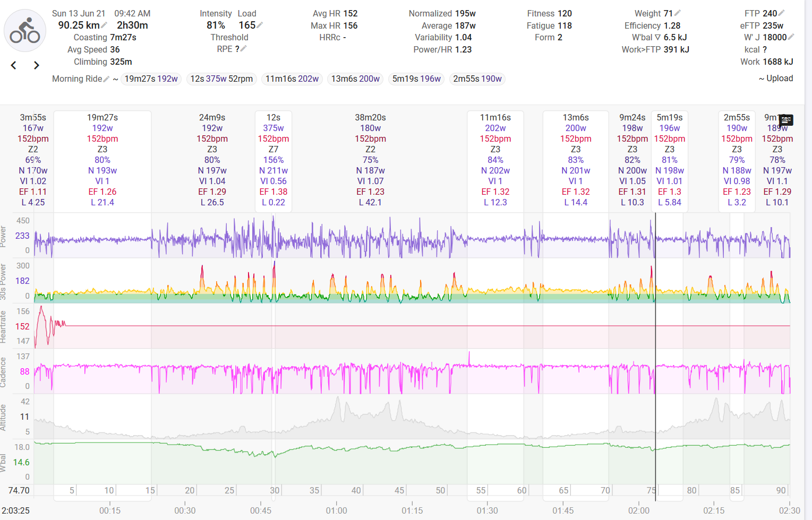The image size is (812, 520).
Task: Edit W' J 18000 pencil icon
Action: pos(791,37)
